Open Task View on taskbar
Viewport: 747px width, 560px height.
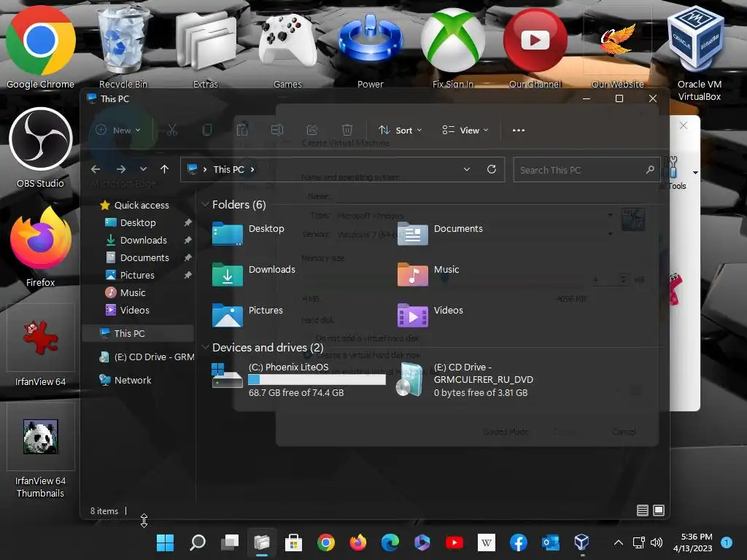(230, 542)
